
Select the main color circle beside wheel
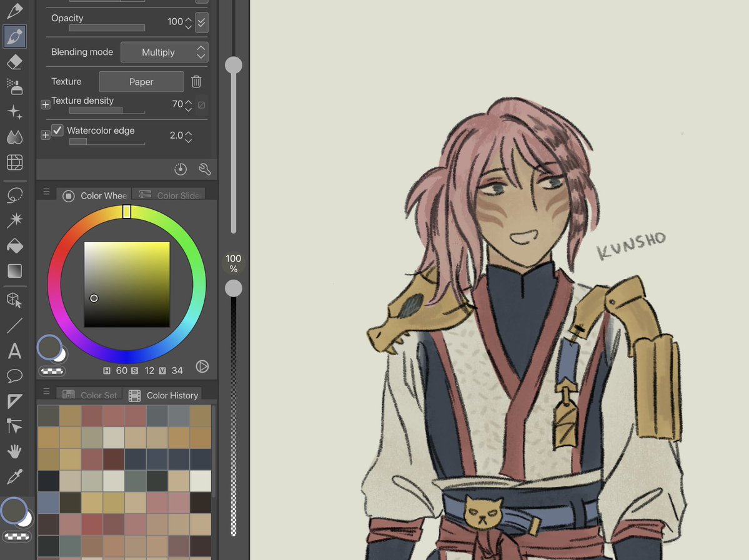[49, 347]
